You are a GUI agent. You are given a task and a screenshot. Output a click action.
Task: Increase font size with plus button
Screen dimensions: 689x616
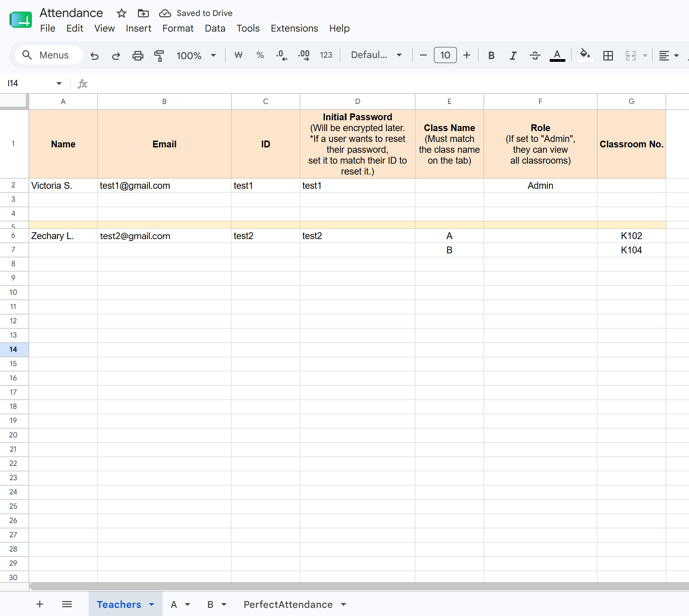coord(467,55)
